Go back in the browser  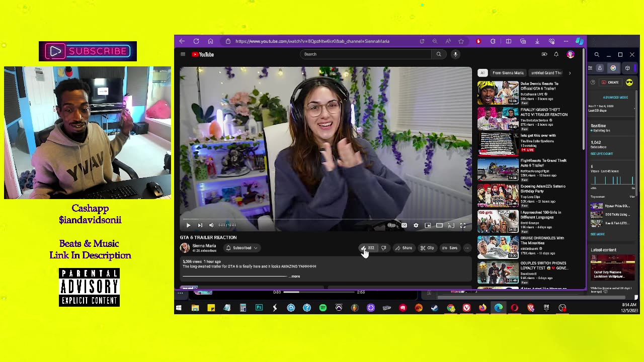(182, 41)
